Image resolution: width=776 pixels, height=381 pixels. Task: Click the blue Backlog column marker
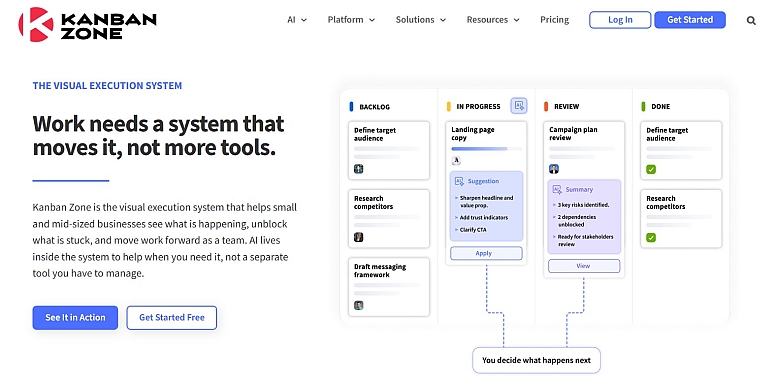coord(351,106)
